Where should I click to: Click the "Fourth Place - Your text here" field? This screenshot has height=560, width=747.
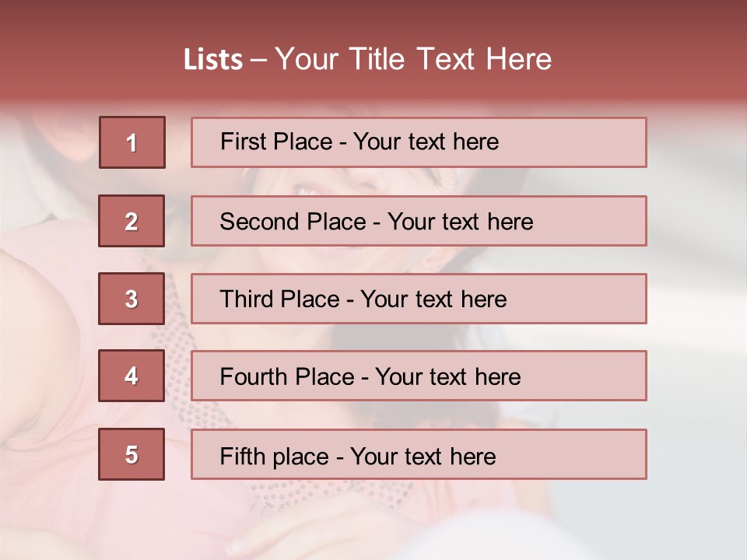click(x=370, y=377)
